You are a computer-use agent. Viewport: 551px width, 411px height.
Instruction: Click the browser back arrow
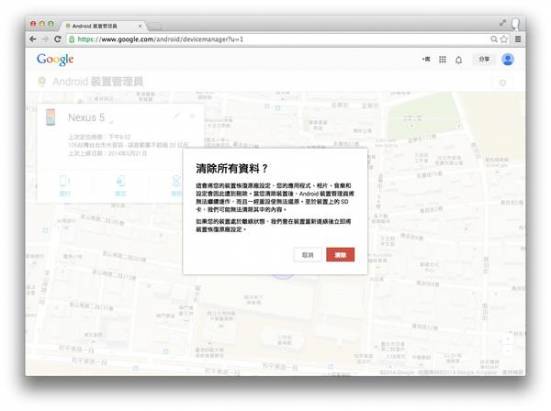click(x=33, y=39)
